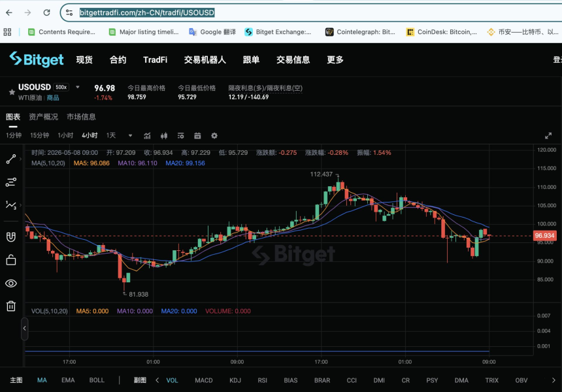Screen dimensions: 562x392
Task: Toggle the lock drawings icon
Action: (10, 260)
